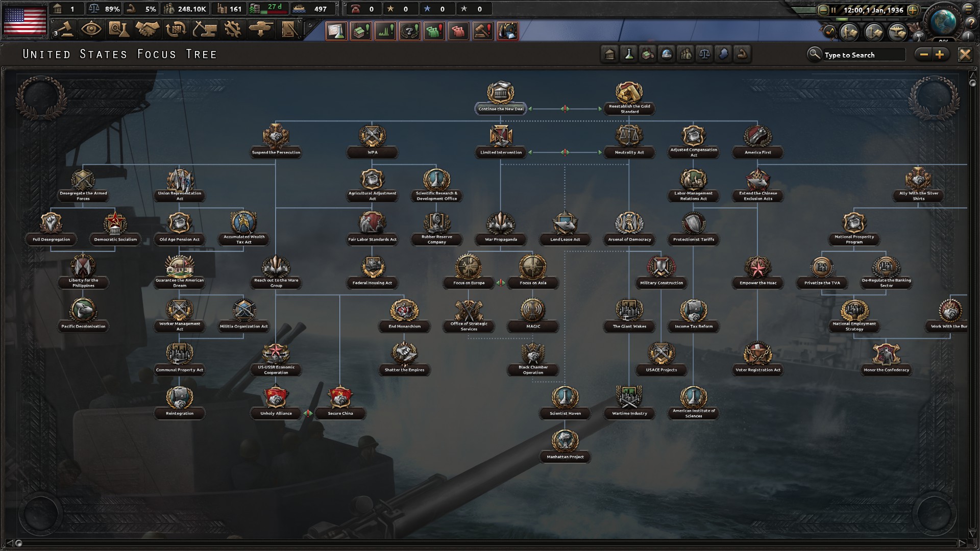Pick the Continue the New Deal focus
980x551 pixels.
tap(501, 97)
